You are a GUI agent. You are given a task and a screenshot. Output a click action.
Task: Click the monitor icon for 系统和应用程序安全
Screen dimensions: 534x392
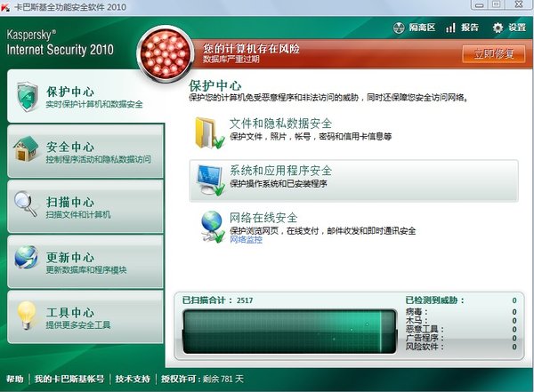pyautogui.click(x=210, y=180)
